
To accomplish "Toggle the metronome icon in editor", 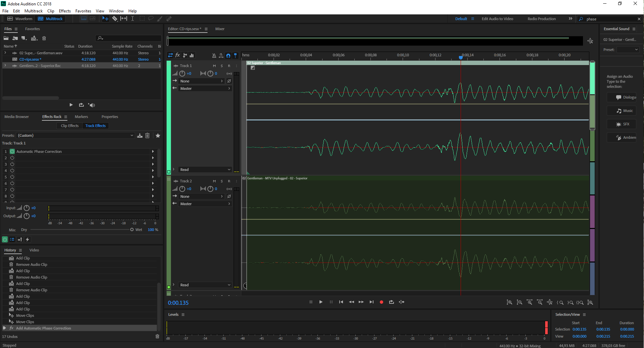I will [x=214, y=55].
